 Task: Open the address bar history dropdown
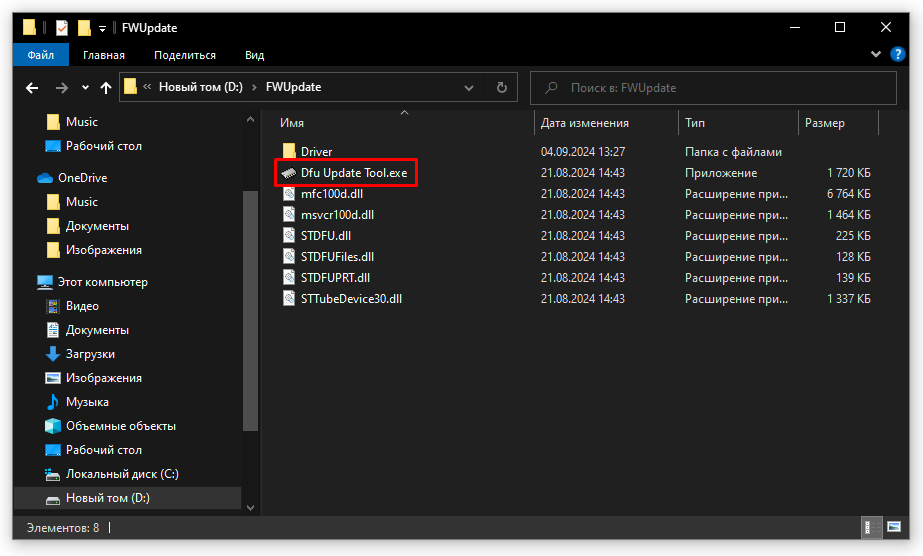tap(470, 88)
